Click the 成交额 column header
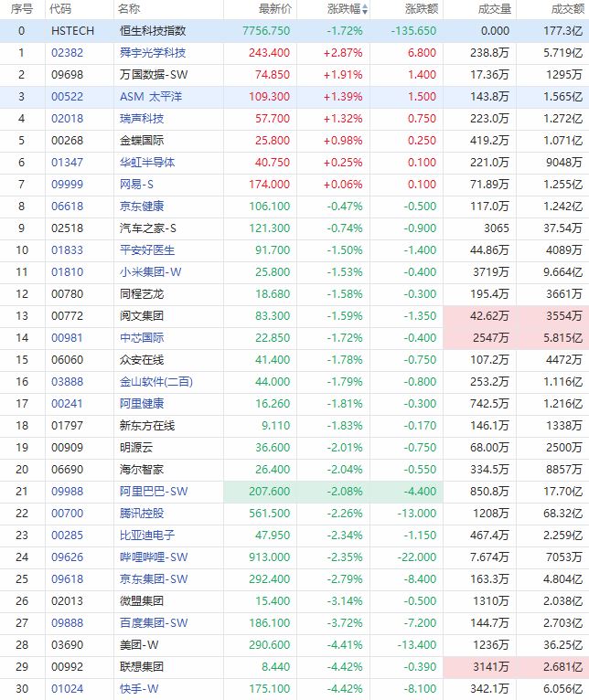The width and height of the screenshot is (589, 700). click(x=568, y=9)
